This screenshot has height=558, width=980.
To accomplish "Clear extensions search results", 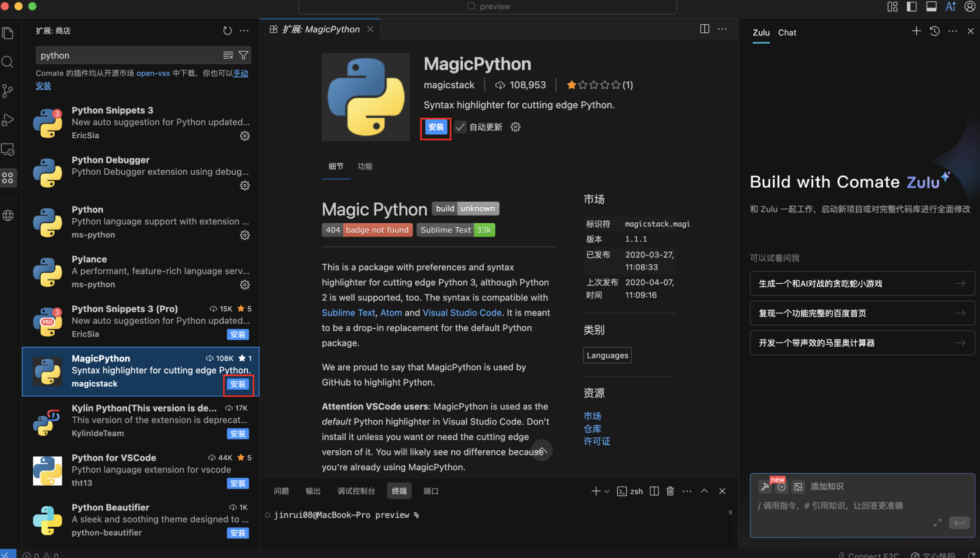I will coord(229,55).
